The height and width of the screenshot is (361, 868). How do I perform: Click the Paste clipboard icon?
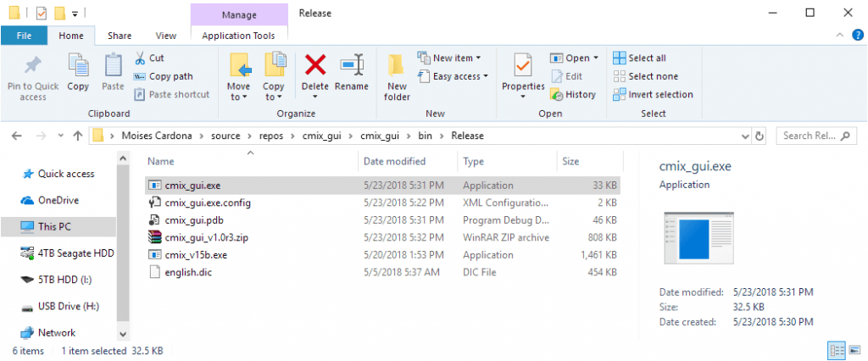(x=113, y=66)
